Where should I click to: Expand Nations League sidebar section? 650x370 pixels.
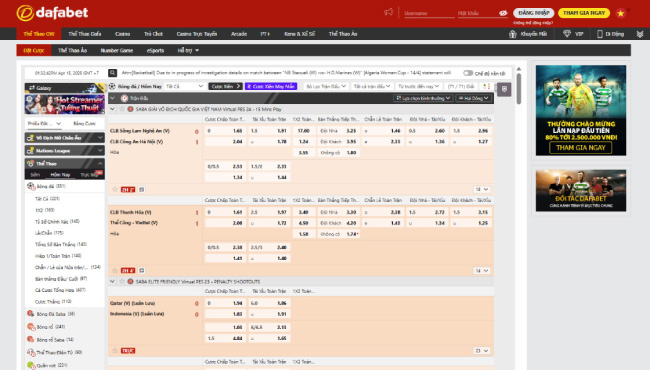65,150
